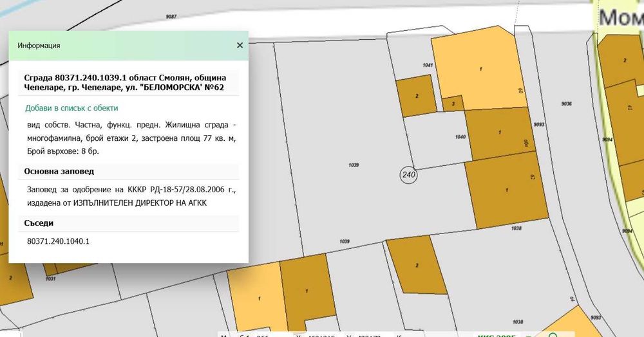This screenshot has height=337, width=644.
Task: Click parcel label 1040 on the map
Action: 460,136
